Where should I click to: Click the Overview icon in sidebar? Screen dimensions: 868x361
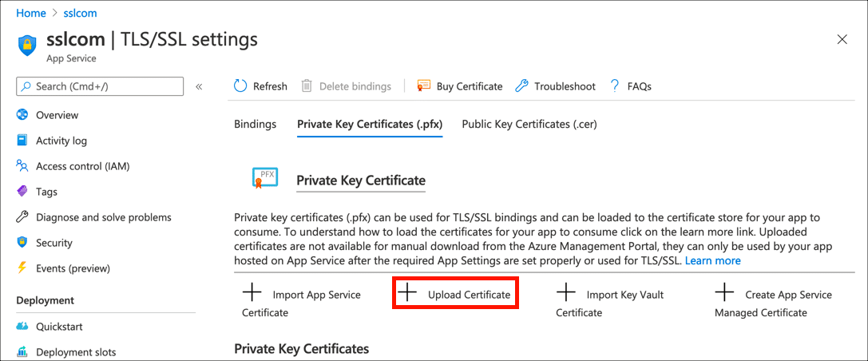tap(22, 115)
